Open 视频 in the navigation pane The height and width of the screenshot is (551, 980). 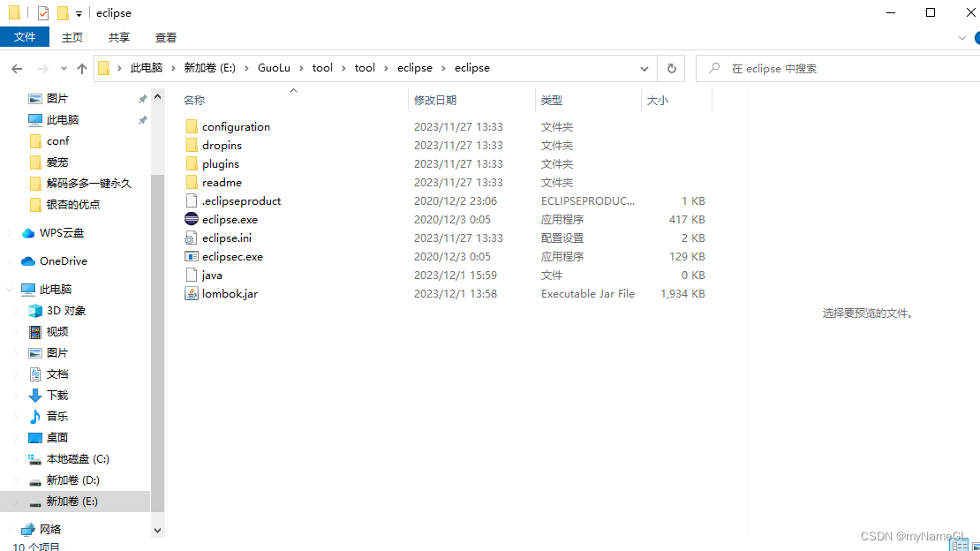[x=49, y=331]
